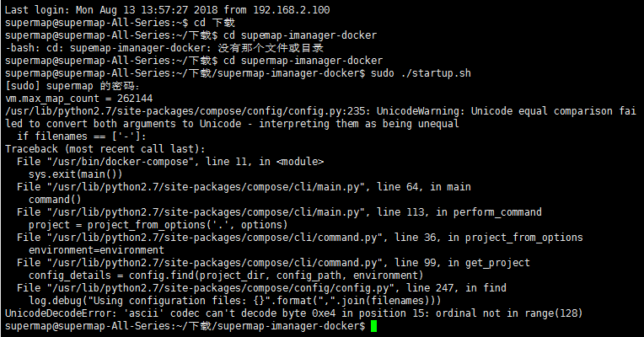Click the 'cd 下载' command text
The width and height of the screenshot is (644, 337).
coord(214,23)
